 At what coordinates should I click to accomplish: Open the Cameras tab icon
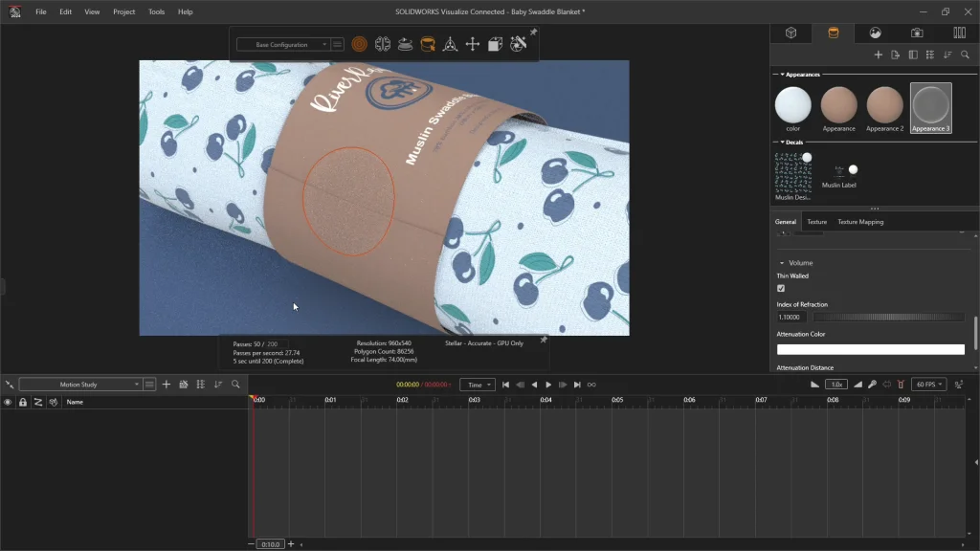coord(917,33)
